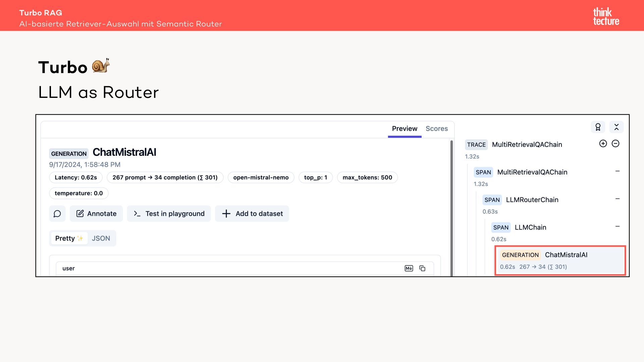Switch view to JSON format
The width and height of the screenshot is (644, 362).
click(x=101, y=238)
